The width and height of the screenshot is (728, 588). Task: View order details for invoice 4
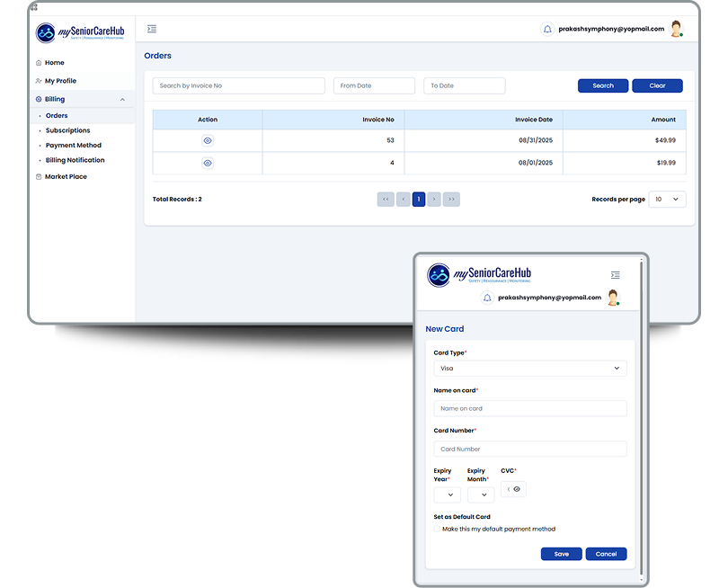click(208, 163)
